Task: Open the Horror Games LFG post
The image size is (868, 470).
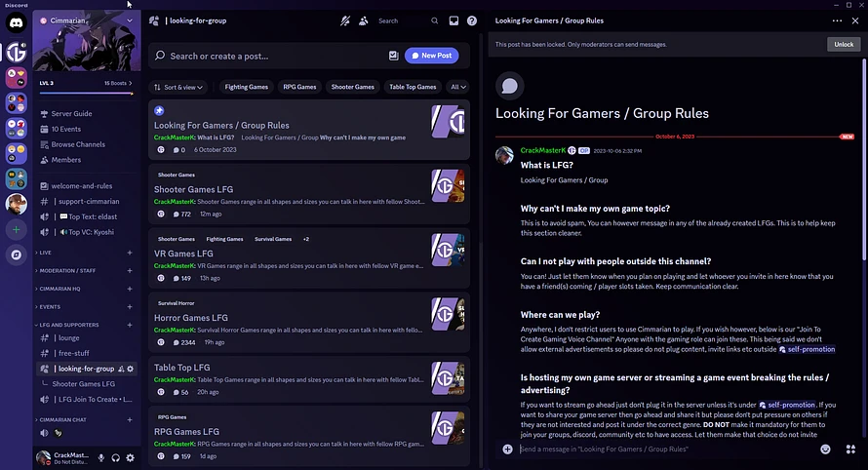Action: 309,322
